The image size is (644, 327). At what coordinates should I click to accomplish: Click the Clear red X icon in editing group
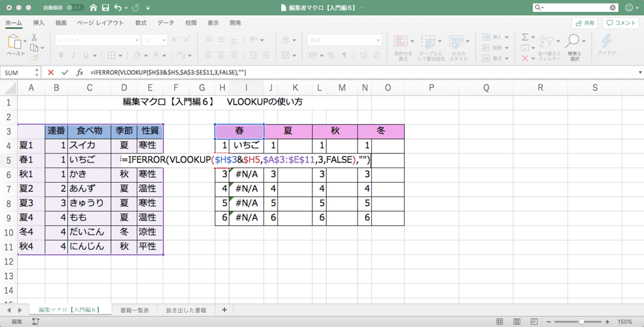pyautogui.click(x=525, y=57)
